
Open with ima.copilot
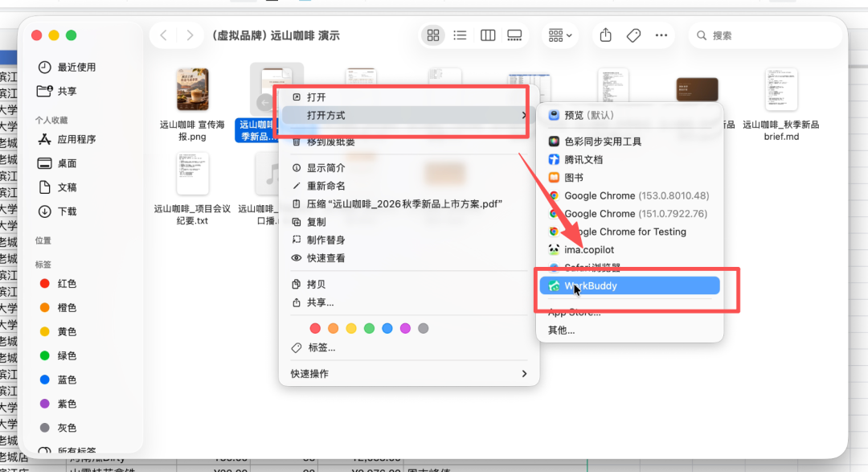629,250
